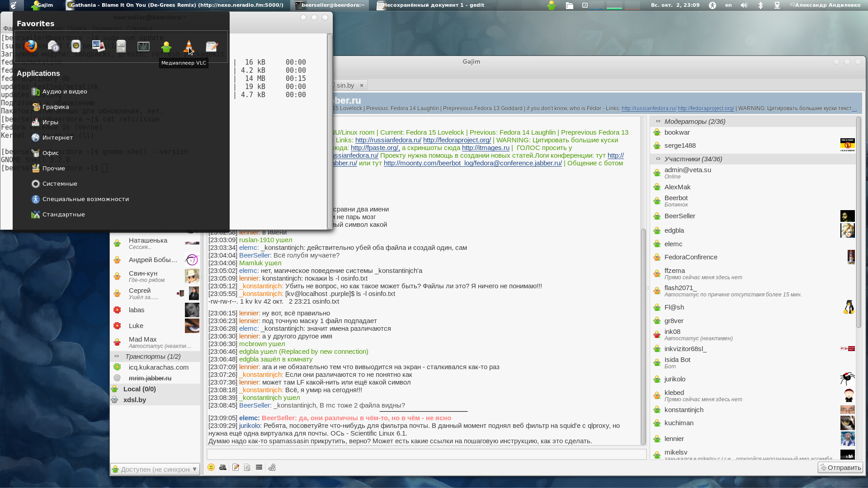Switch to Gajim window in taskbar

(42, 5)
